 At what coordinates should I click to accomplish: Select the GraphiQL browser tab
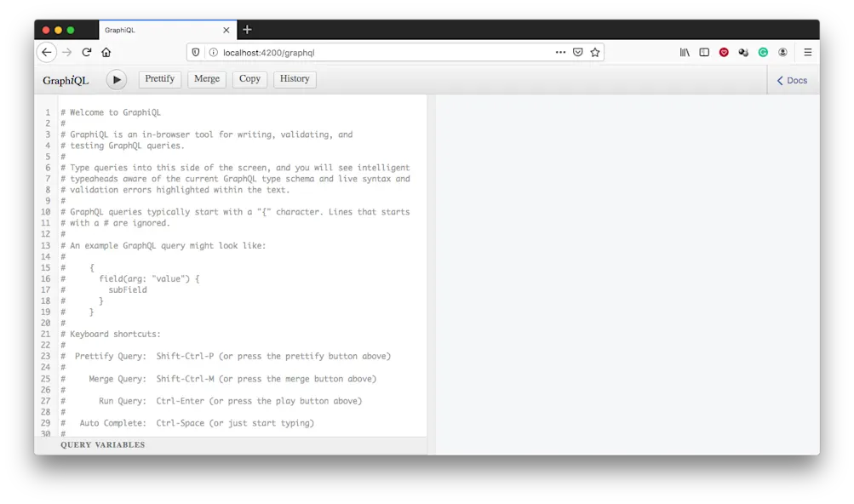(153, 29)
